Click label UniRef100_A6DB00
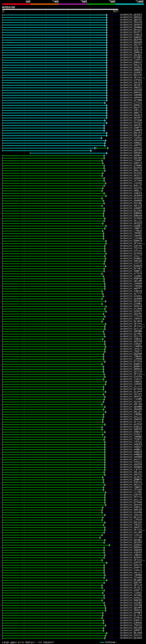Image resolution: width=146 pixels, height=644 pixels. coord(131,156)
